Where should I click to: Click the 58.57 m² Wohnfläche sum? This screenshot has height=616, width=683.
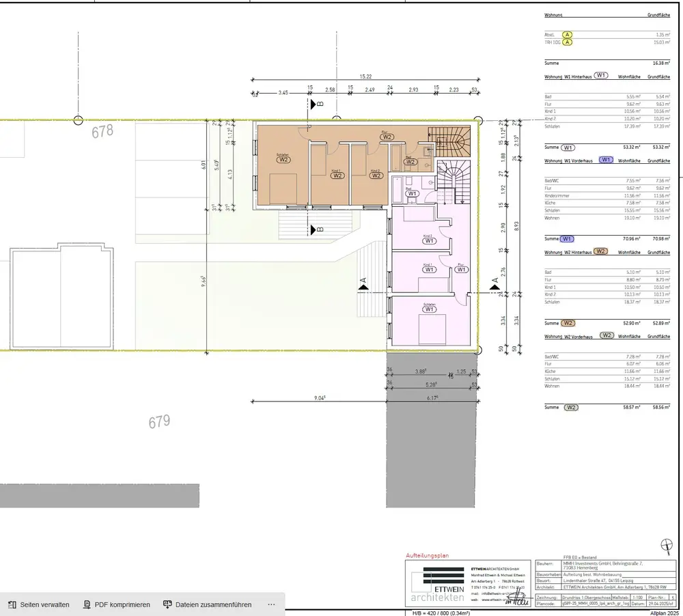(x=632, y=407)
